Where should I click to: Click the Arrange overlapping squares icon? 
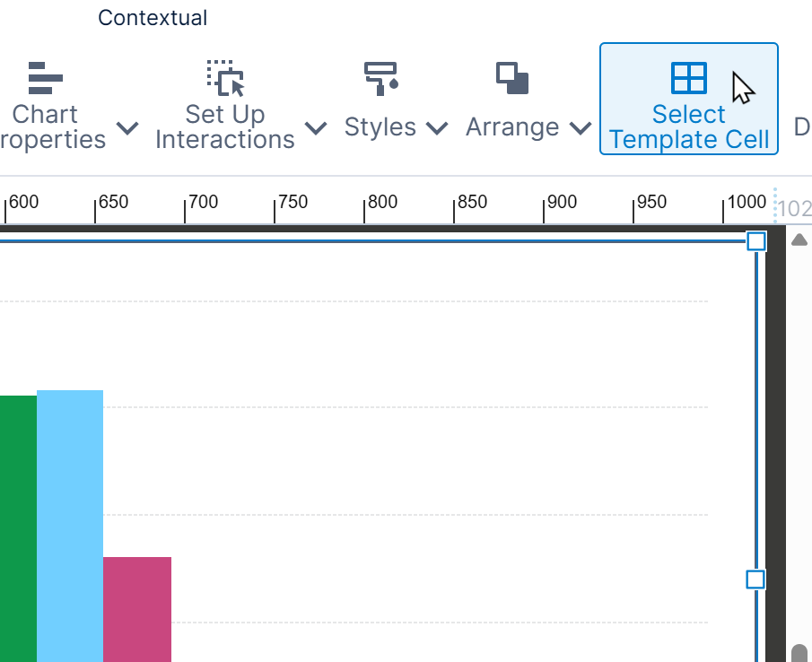[511, 79]
